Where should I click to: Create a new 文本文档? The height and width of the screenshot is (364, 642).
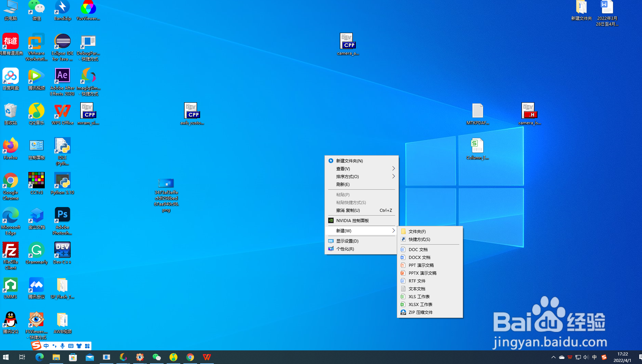(430, 289)
